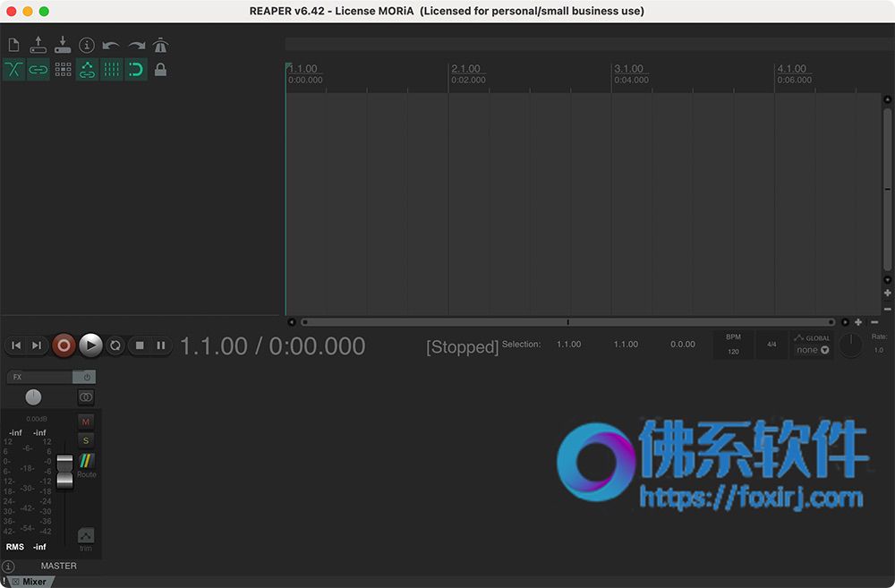This screenshot has width=895, height=588.
Task: Click the master pan knob
Action: 34,396
